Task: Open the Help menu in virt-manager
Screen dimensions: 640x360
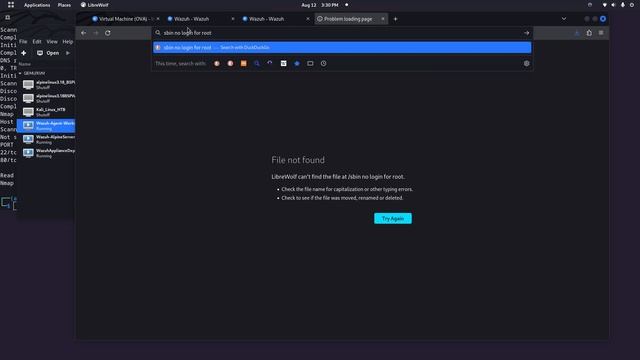Action: (67, 42)
